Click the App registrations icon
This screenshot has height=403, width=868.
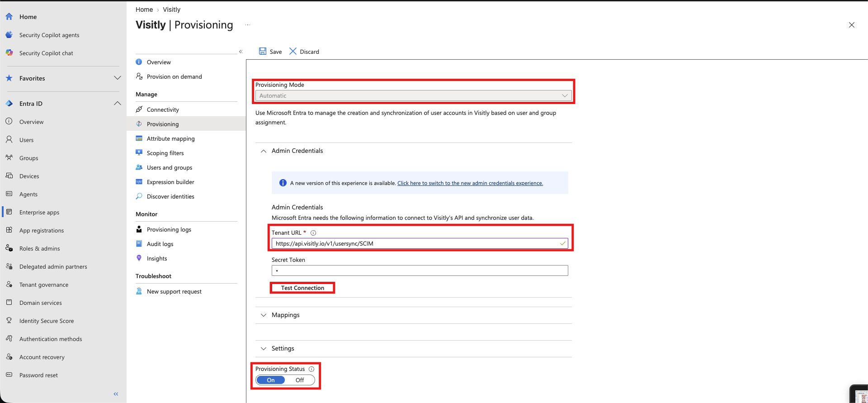pyautogui.click(x=9, y=230)
